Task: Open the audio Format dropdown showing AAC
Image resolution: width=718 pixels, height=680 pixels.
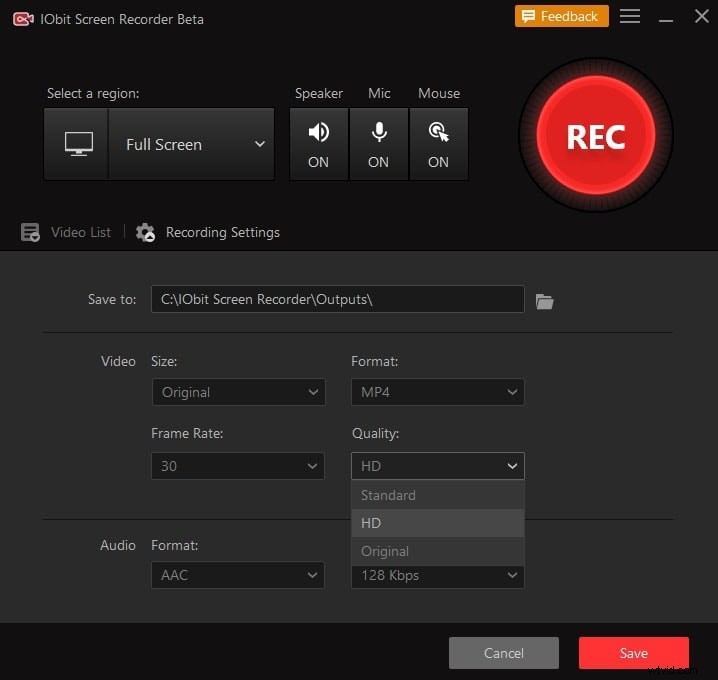Action: pyautogui.click(x=238, y=575)
